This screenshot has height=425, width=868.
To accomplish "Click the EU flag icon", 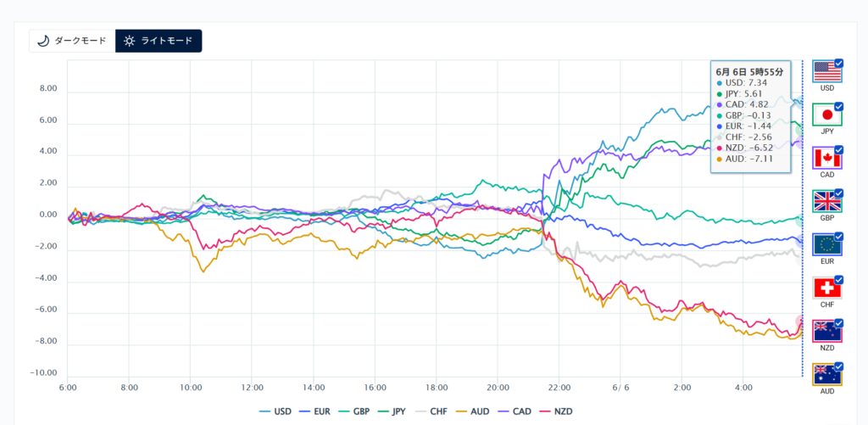I will (x=827, y=245).
